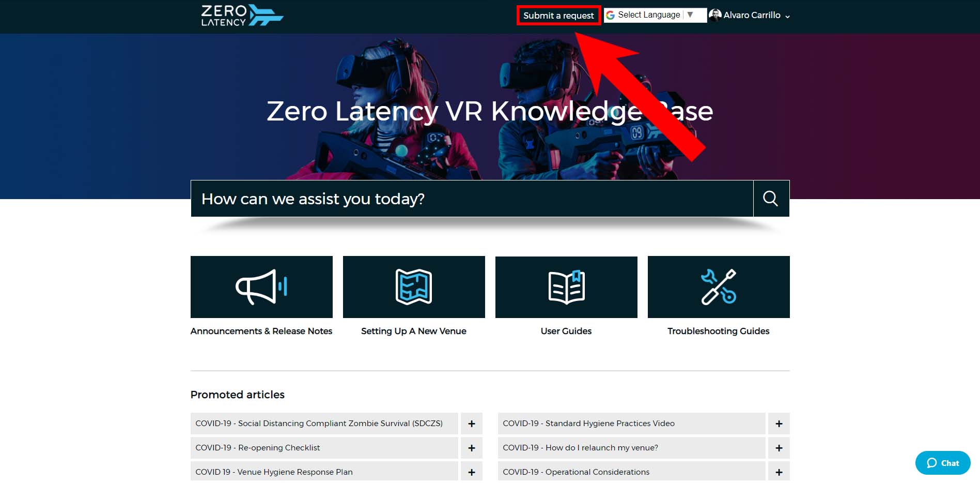This screenshot has width=980, height=483.
Task: Open the Select Language dropdown
Action: click(x=655, y=15)
